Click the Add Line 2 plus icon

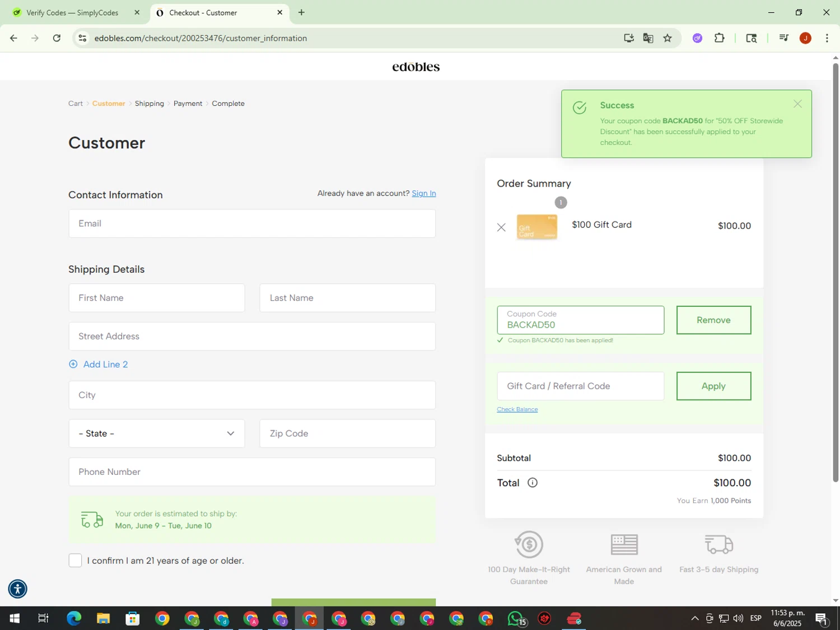(x=73, y=364)
